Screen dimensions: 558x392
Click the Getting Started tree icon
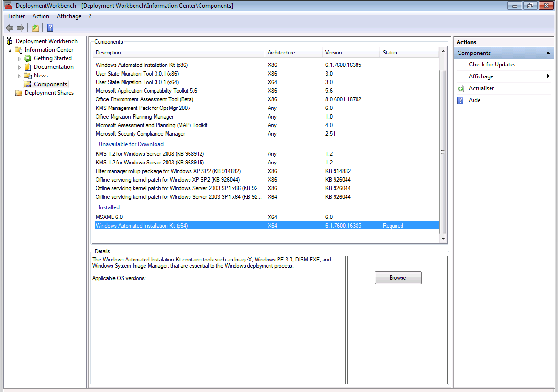click(x=28, y=58)
